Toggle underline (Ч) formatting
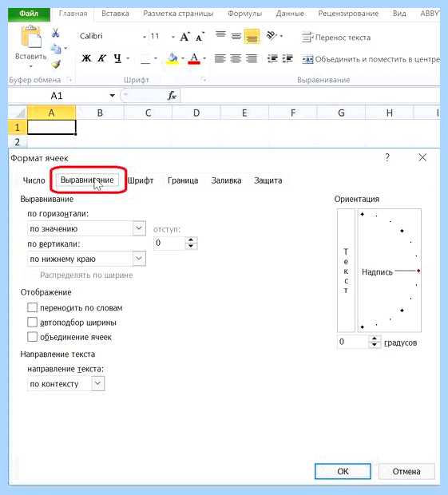 pos(117,58)
